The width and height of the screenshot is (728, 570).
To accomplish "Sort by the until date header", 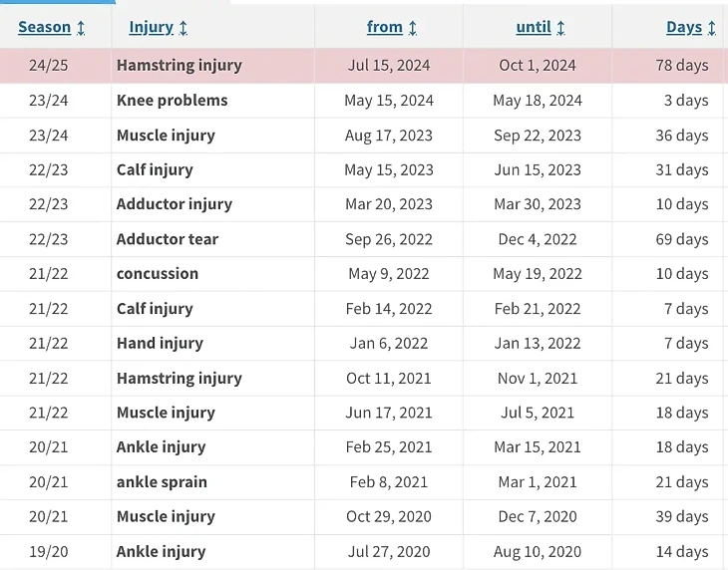I will (x=534, y=27).
